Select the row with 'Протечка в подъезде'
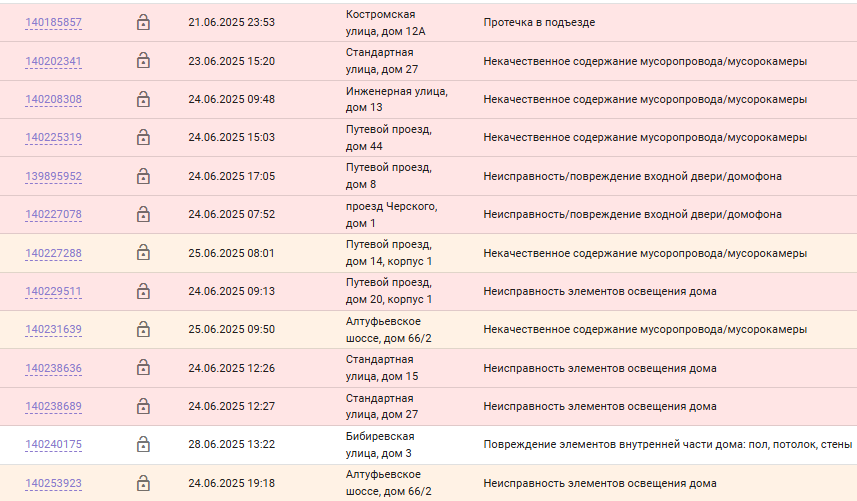This screenshot has height=501, width=857. point(428,22)
